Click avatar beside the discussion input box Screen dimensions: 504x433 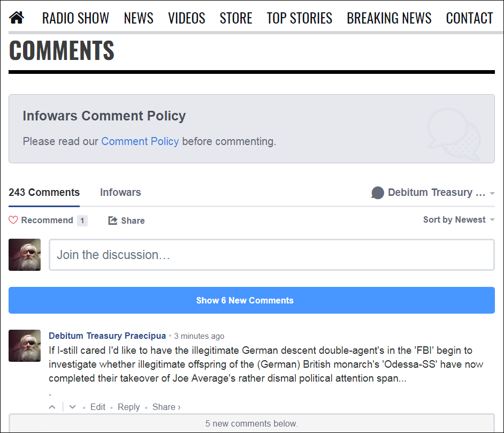tap(25, 255)
